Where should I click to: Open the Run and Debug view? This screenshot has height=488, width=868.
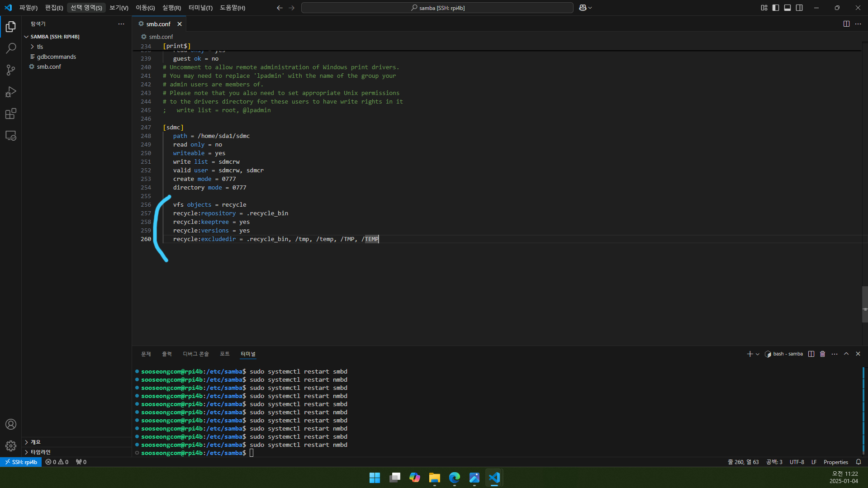click(x=11, y=92)
